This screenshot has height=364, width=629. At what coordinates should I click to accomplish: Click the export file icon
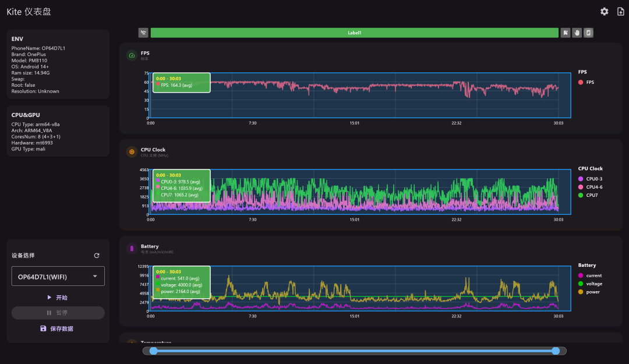(621, 12)
